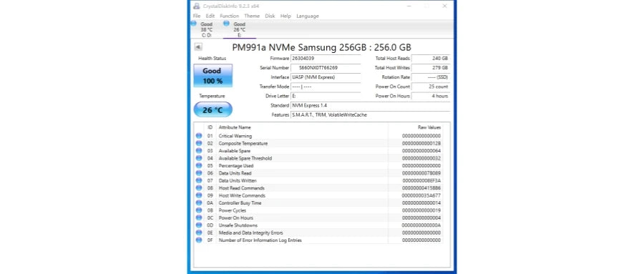The width and height of the screenshot is (644, 274).
Task: Click the previous disk arrow button
Action: coord(198,47)
